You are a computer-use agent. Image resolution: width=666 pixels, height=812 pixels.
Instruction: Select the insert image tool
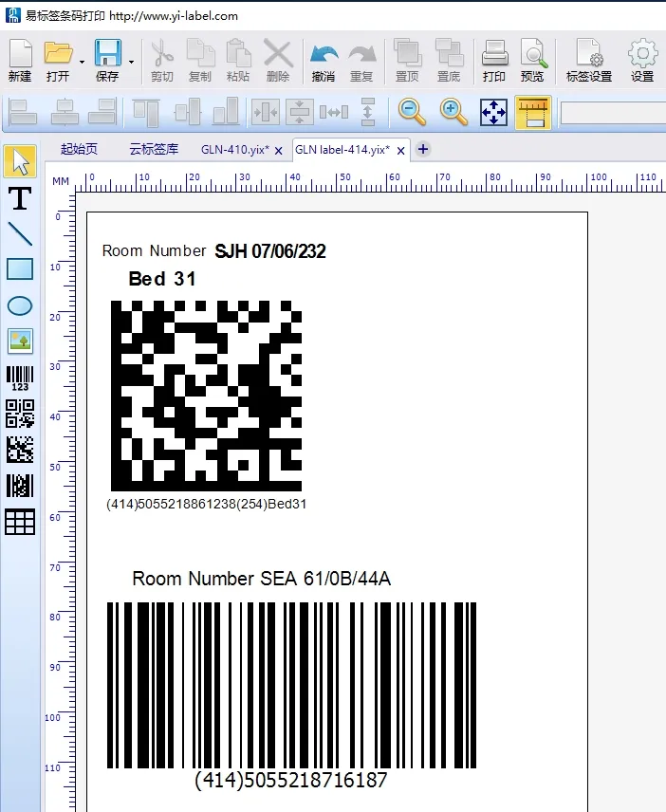point(20,341)
